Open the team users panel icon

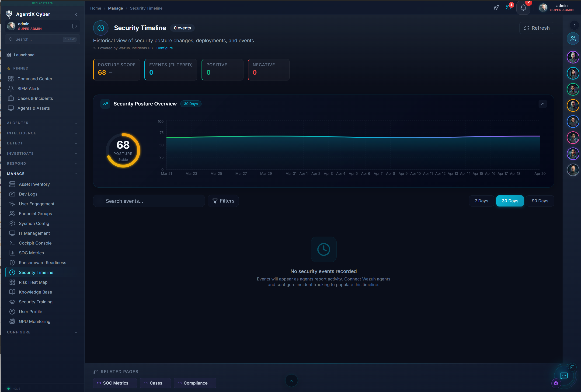(573, 38)
